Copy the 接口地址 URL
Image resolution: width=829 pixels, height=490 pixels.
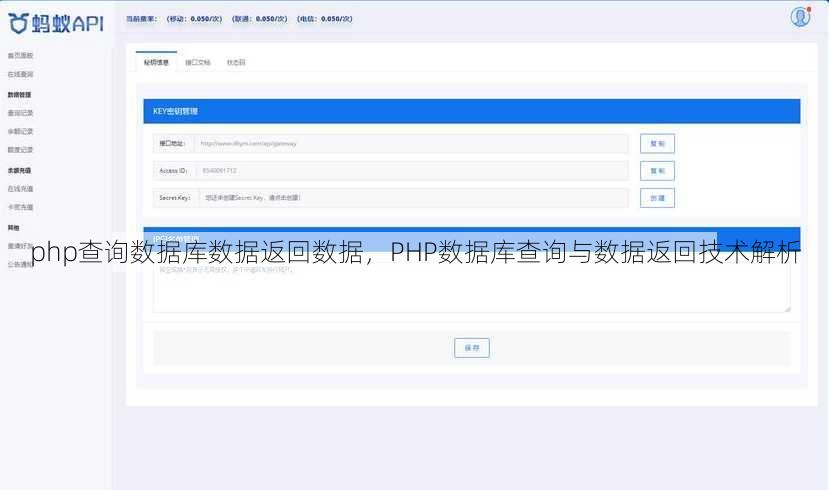click(657, 143)
